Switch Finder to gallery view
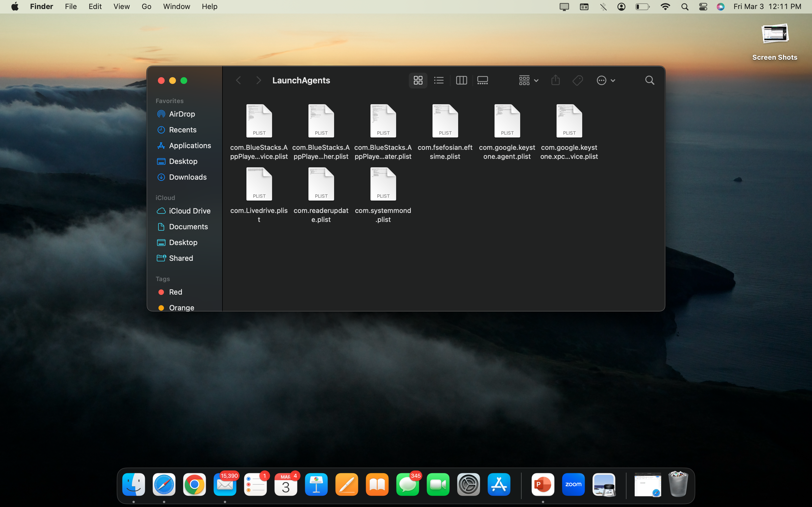 (x=482, y=81)
